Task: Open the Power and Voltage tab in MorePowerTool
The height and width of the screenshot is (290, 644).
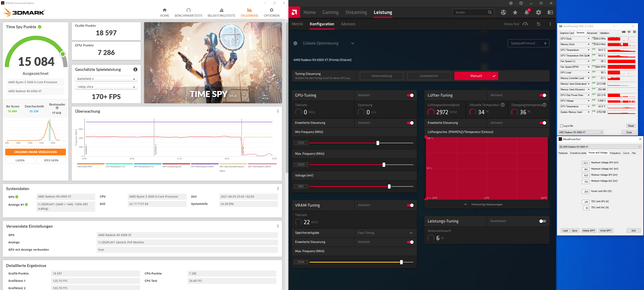Action: click(x=598, y=153)
